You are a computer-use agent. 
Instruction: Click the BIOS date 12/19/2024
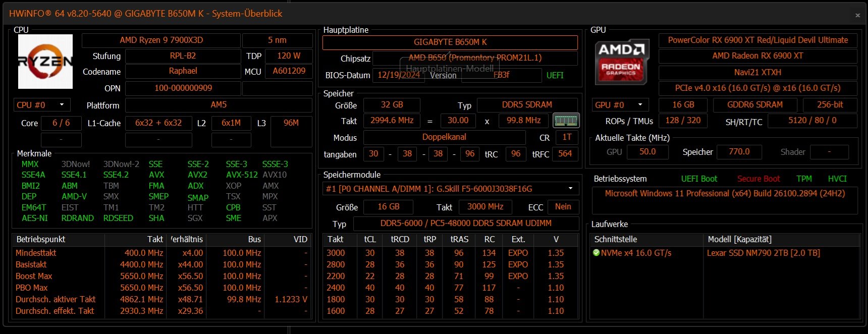[x=399, y=75]
